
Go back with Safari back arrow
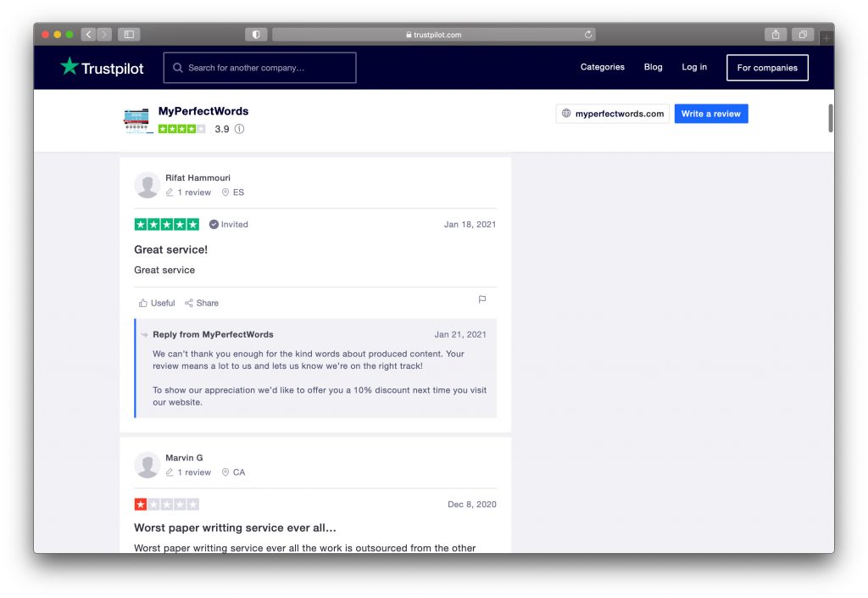click(88, 34)
